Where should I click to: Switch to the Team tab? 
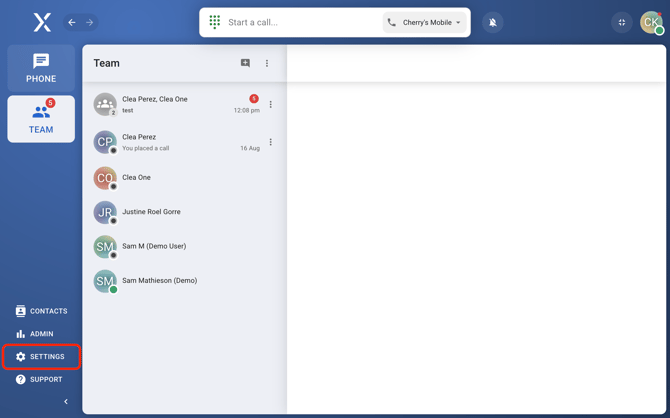click(41, 119)
